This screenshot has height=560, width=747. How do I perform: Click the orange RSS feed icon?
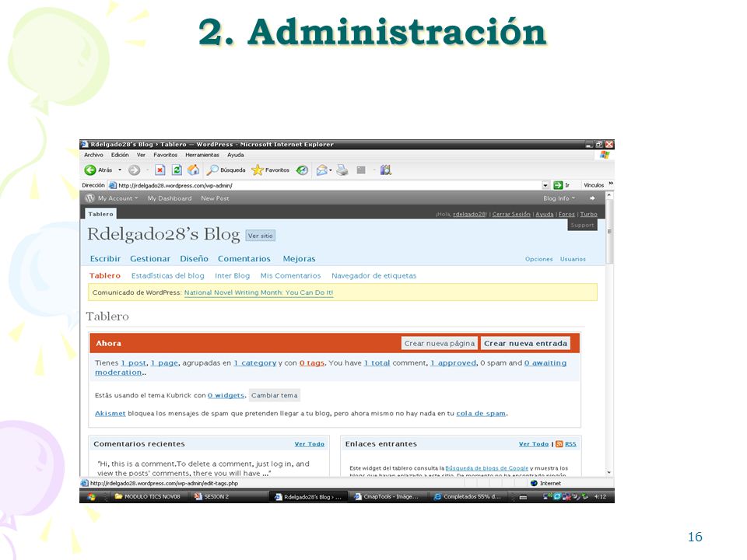[559, 444]
